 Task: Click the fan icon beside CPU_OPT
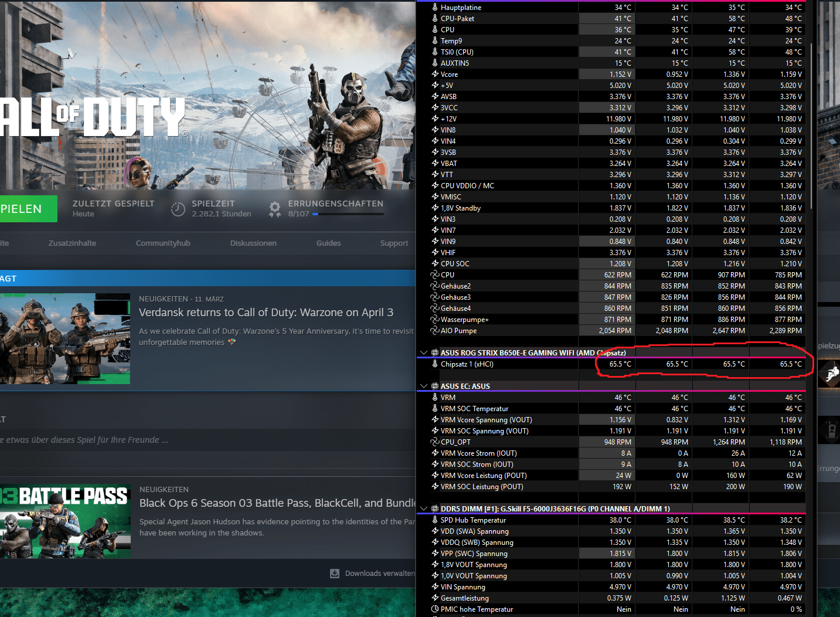pyautogui.click(x=435, y=442)
